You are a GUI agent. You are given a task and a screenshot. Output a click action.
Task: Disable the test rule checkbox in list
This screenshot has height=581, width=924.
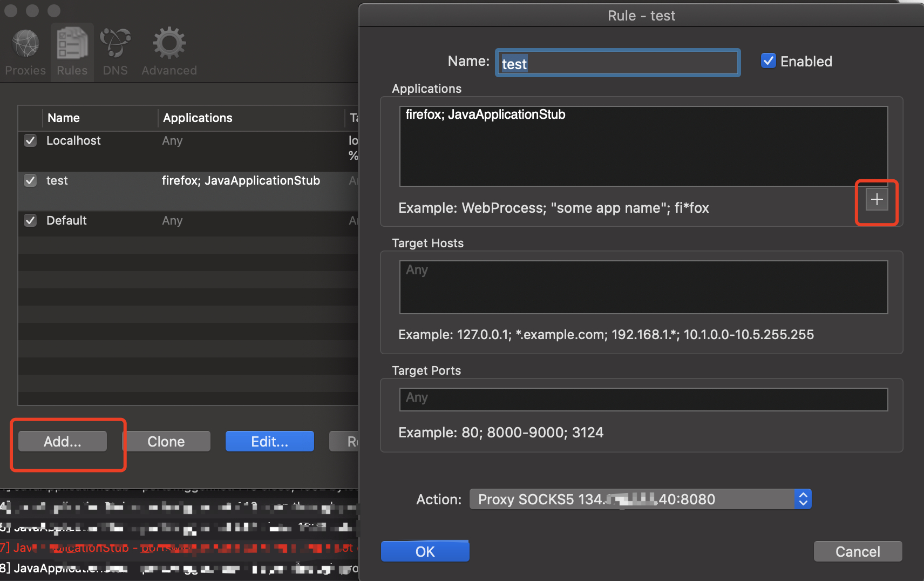[x=30, y=181]
